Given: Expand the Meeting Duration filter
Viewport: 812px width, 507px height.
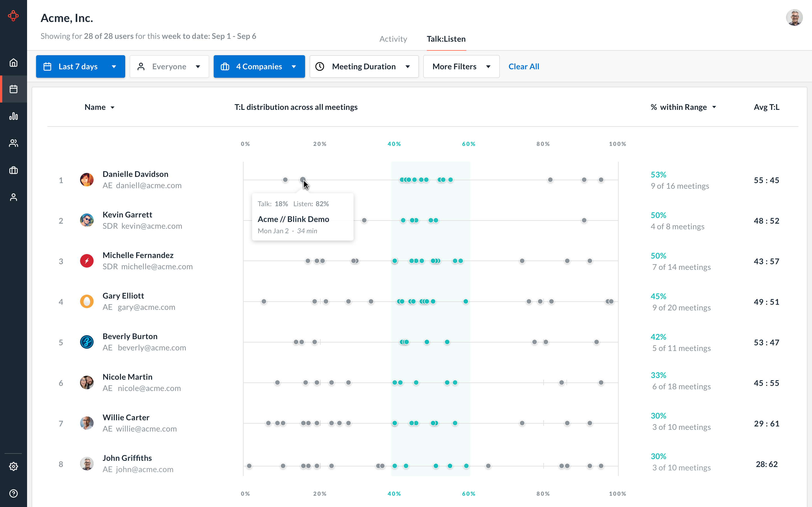Looking at the screenshot, I should (x=364, y=66).
